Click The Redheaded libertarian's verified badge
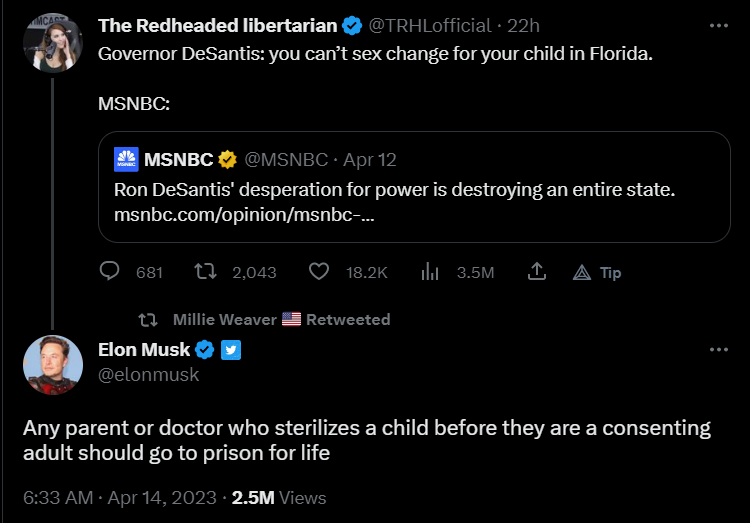The height and width of the screenshot is (523, 750). click(352, 26)
